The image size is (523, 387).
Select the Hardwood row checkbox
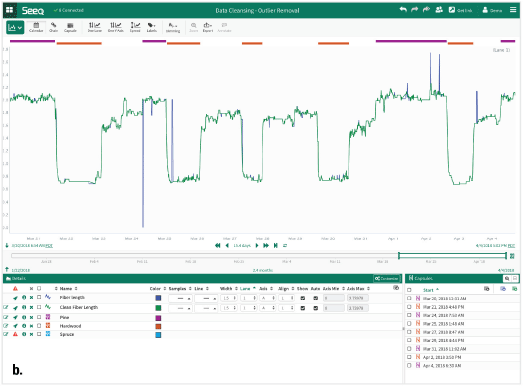[39, 326]
